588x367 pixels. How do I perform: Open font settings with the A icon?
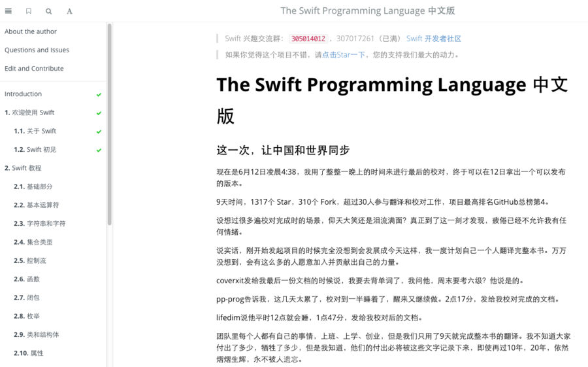[69, 11]
